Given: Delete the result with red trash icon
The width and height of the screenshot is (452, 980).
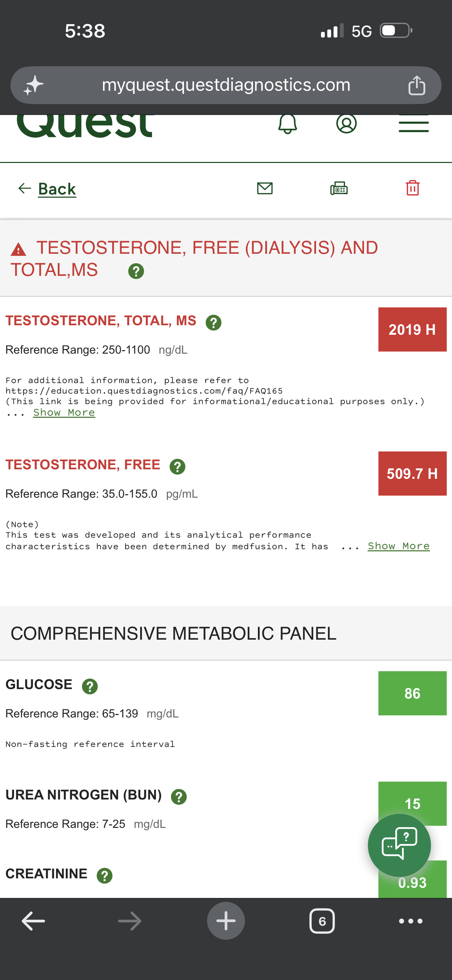Looking at the screenshot, I should pos(413,188).
